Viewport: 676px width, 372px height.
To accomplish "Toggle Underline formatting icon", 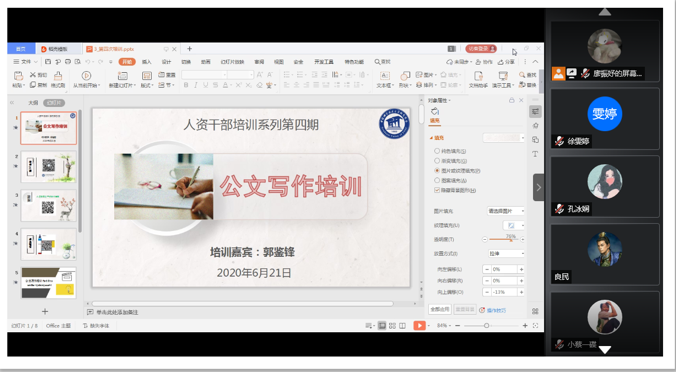I will [x=205, y=85].
